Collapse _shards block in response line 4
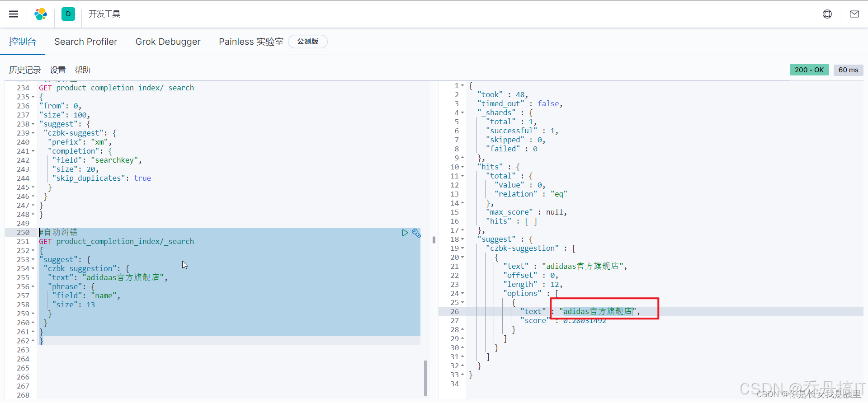Image resolution: width=868 pixels, height=403 pixels. 462,113
